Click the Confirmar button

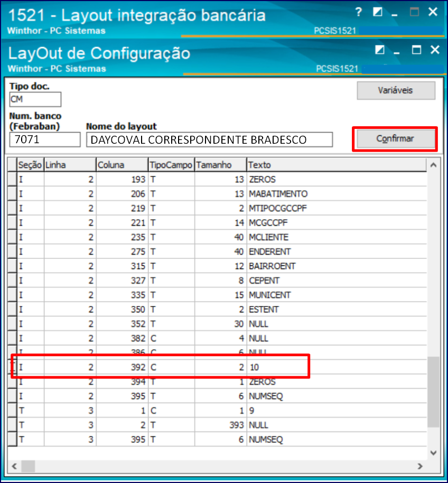[395, 138]
